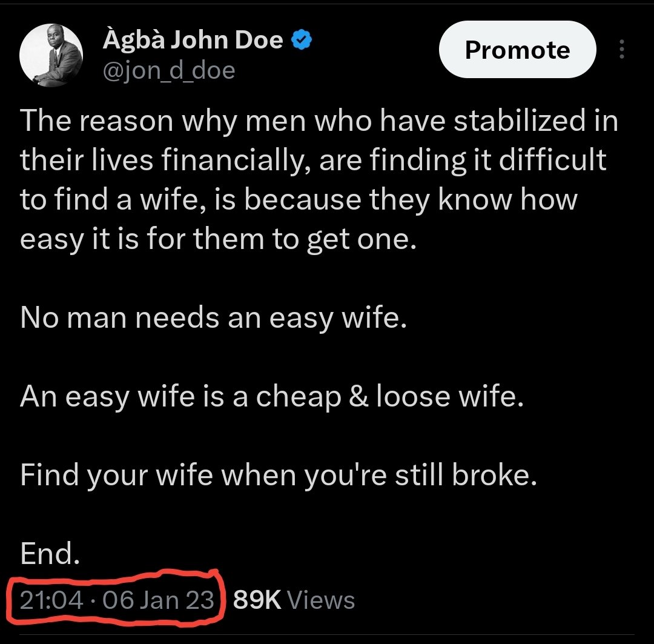Click the Views label beside 89K

click(321, 600)
